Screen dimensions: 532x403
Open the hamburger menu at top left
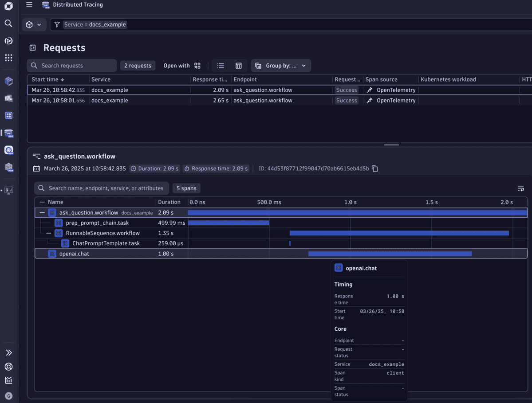click(29, 5)
